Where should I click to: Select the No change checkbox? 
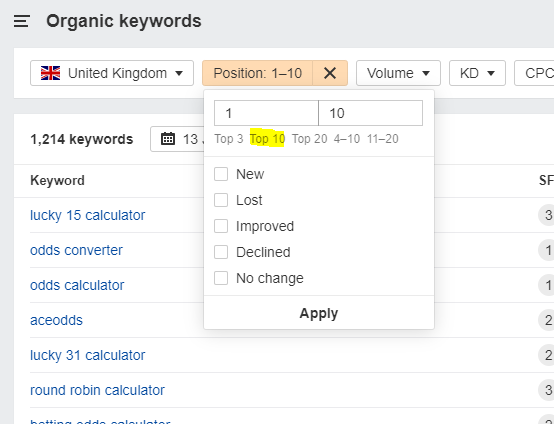(x=221, y=278)
